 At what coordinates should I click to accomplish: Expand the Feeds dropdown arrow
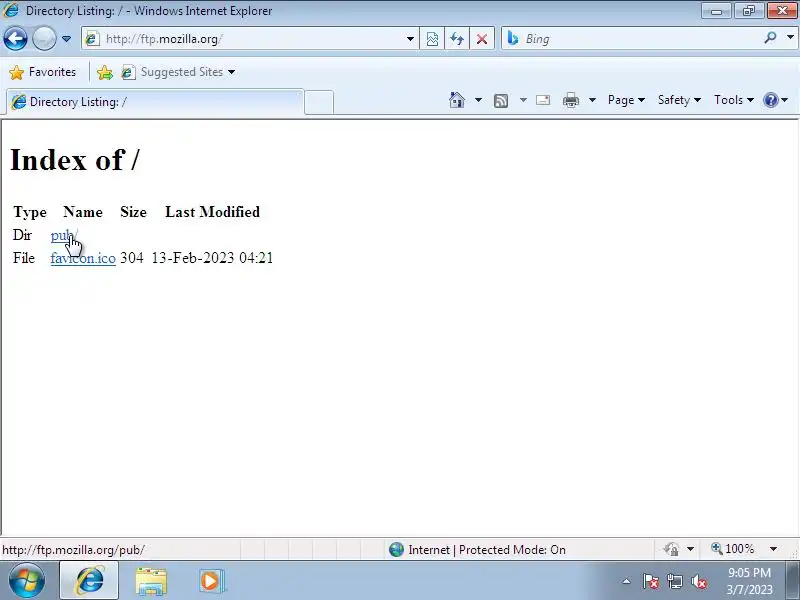pyautogui.click(x=523, y=100)
